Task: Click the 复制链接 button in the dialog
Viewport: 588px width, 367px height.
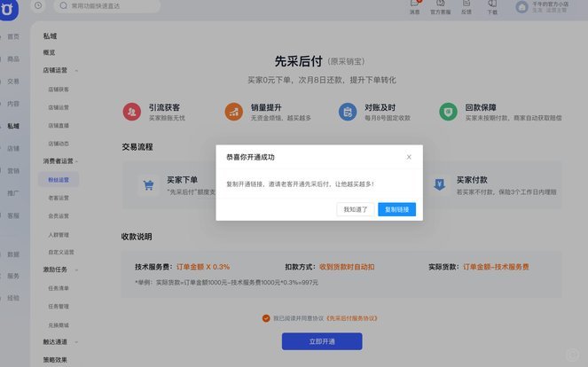Action: (396, 209)
